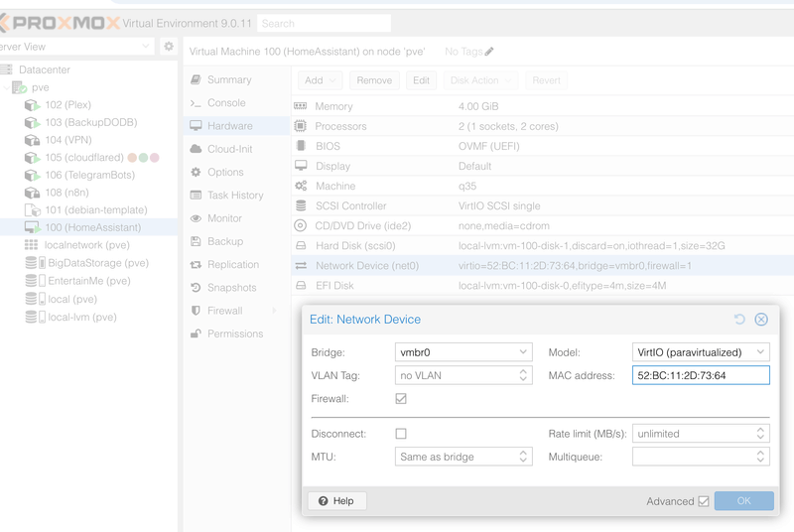Click the top Search field

325,23
